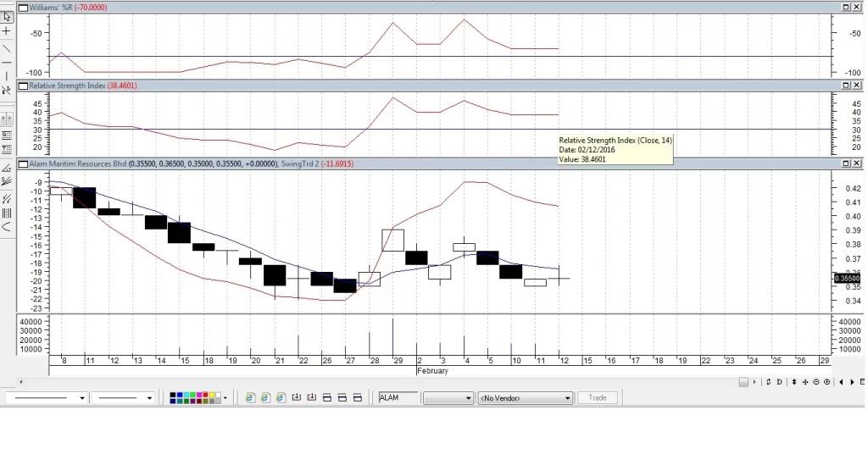Select the crosshair tool in left toolbar
The width and height of the screenshot is (868, 465).
pyautogui.click(x=6, y=31)
